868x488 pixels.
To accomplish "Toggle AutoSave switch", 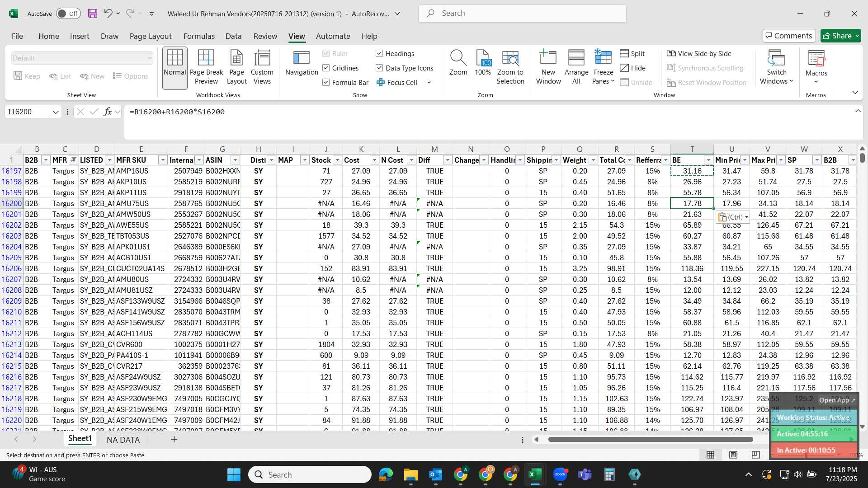I will pos(69,14).
